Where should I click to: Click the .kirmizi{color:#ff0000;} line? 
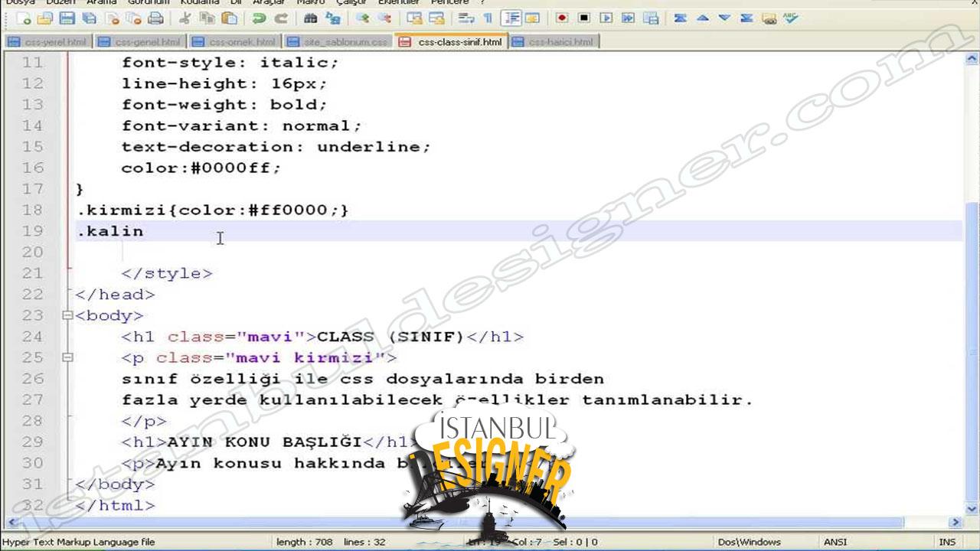point(212,210)
